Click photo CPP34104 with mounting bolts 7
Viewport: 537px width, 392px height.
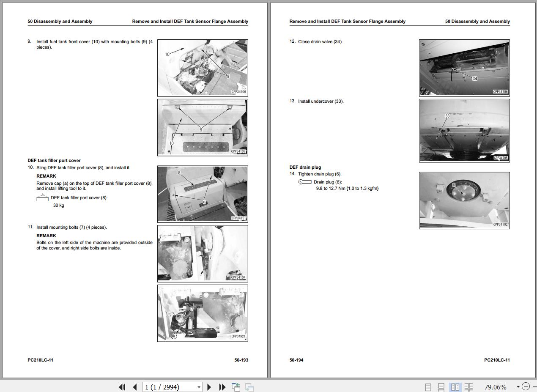[x=203, y=253]
